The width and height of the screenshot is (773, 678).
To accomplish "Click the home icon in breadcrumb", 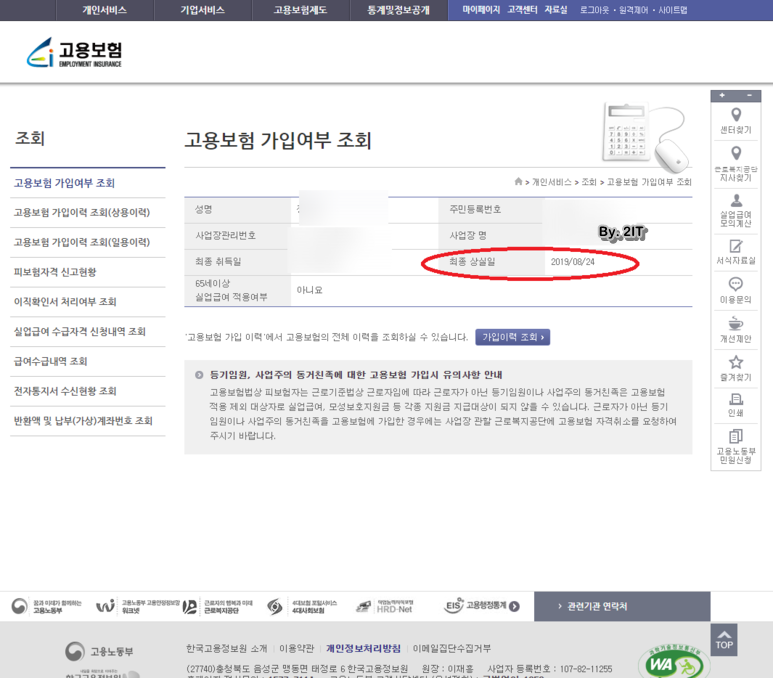I will click(518, 181).
